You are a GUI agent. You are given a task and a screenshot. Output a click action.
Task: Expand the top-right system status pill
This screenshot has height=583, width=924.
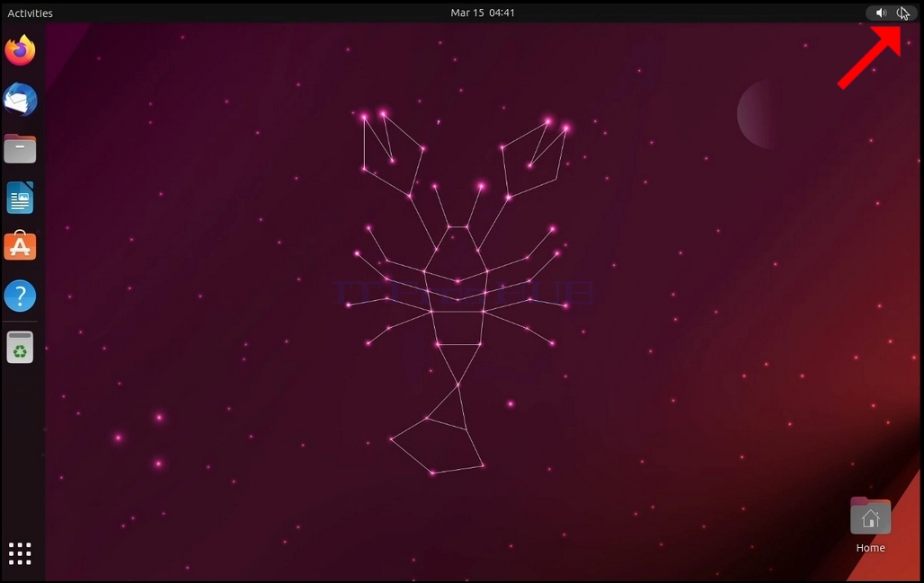[x=891, y=13]
